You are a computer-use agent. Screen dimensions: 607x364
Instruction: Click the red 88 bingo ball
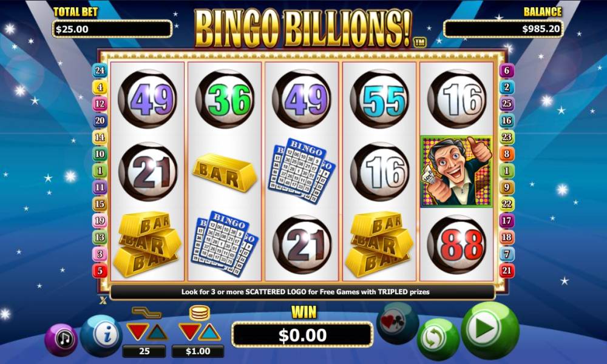point(456,244)
